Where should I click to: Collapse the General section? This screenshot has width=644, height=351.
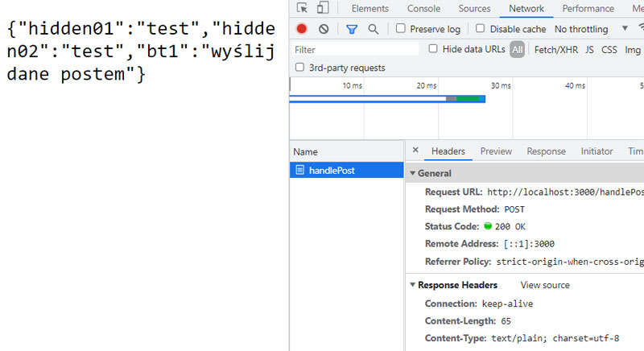(x=413, y=173)
